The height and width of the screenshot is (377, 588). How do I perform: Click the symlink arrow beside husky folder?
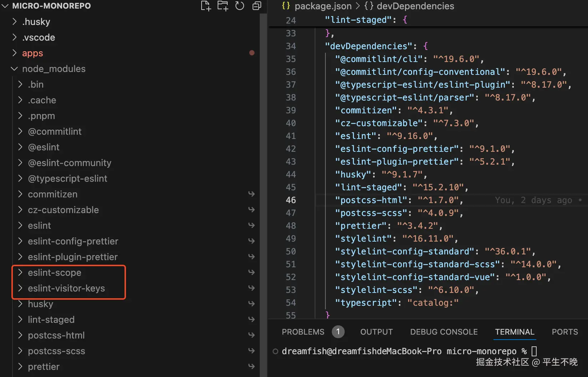(x=252, y=304)
